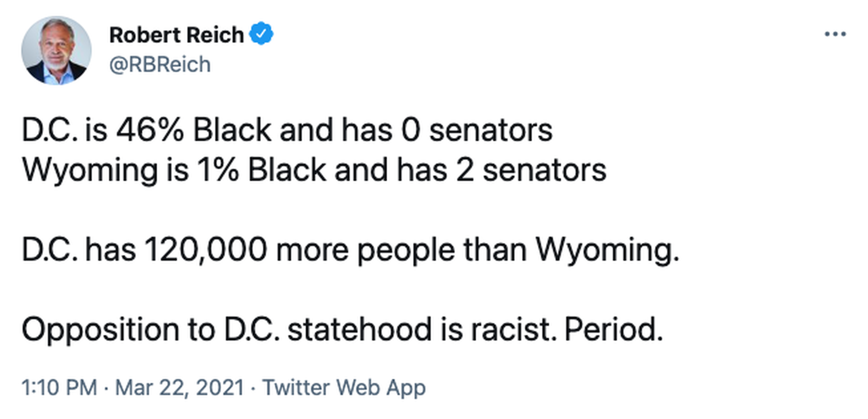Click the line starting "Wyoming is 1% Black"

pos(314,170)
